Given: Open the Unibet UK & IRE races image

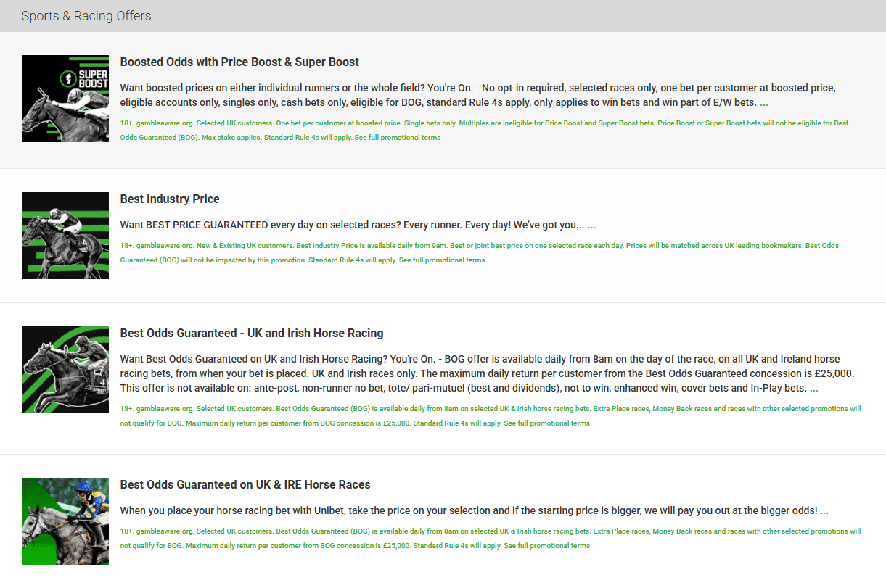Looking at the screenshot, I should (x=65, y=521).
